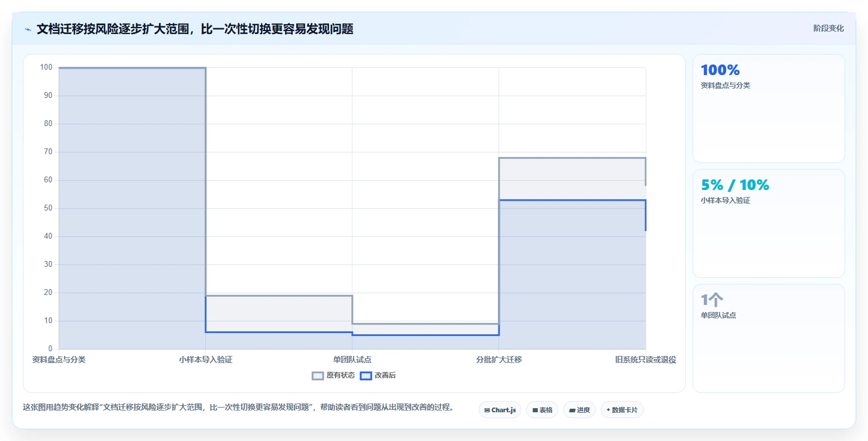Click the lightning icon beside the title

pyautogui.click(x=28, y=29)
